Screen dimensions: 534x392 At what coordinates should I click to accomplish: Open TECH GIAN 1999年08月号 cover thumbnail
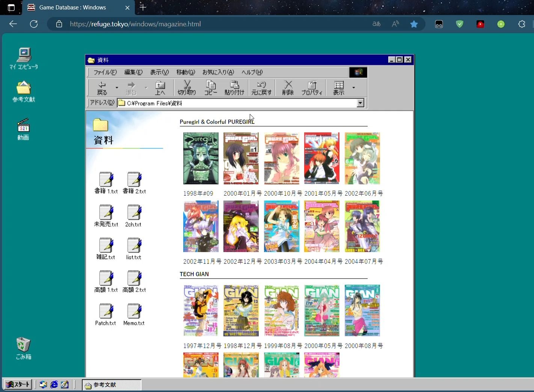tap(282, 311)
